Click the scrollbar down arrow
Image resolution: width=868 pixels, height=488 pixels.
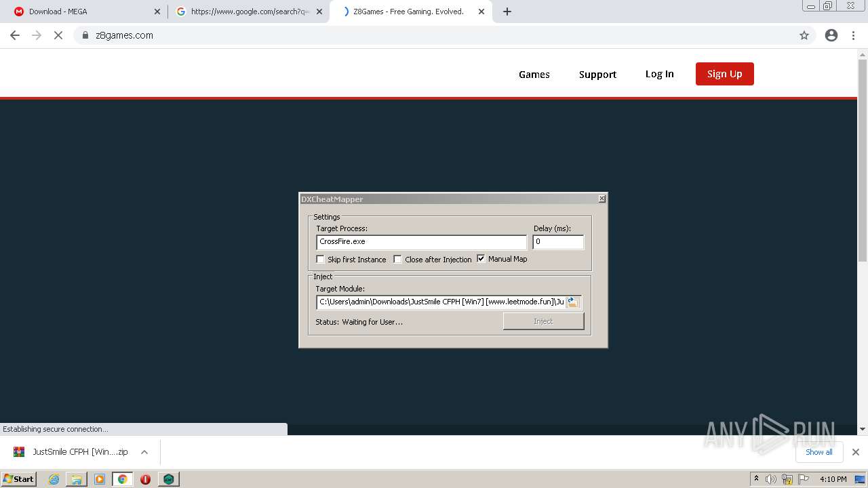click(863, 428)
